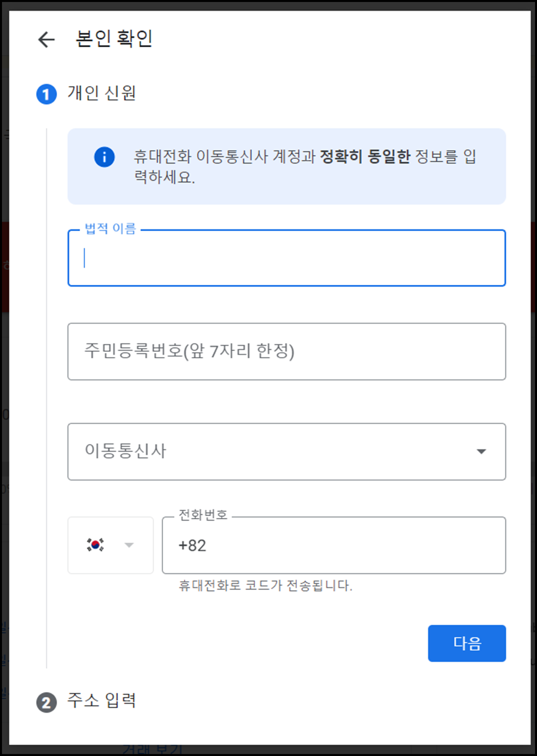Click step 2 circle for 주소 입력
The height and width of the screenshot is (756, 537).
pyautogui.click(x=46, y=702)
